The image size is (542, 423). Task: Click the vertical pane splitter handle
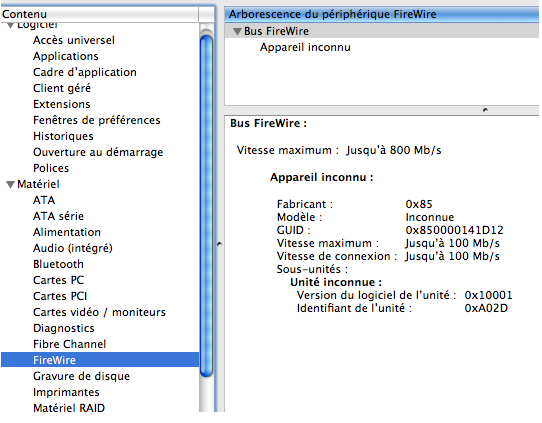click(219, 244)
